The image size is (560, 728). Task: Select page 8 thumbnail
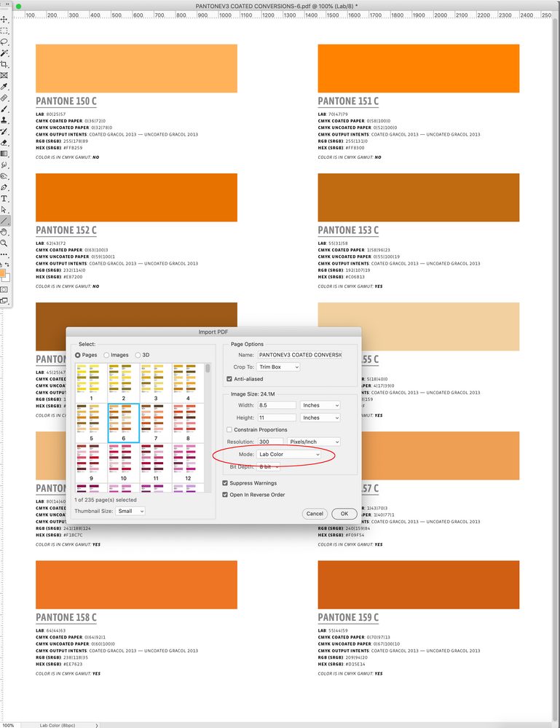pyautogui.click(x=188, y=423)
